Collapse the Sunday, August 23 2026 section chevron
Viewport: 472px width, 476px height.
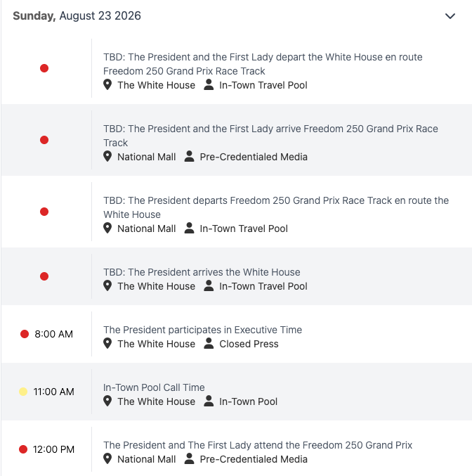coord(450,15)
